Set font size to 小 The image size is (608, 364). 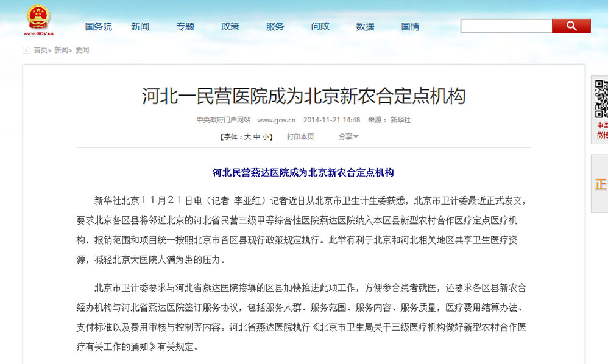tap(266, 137)
